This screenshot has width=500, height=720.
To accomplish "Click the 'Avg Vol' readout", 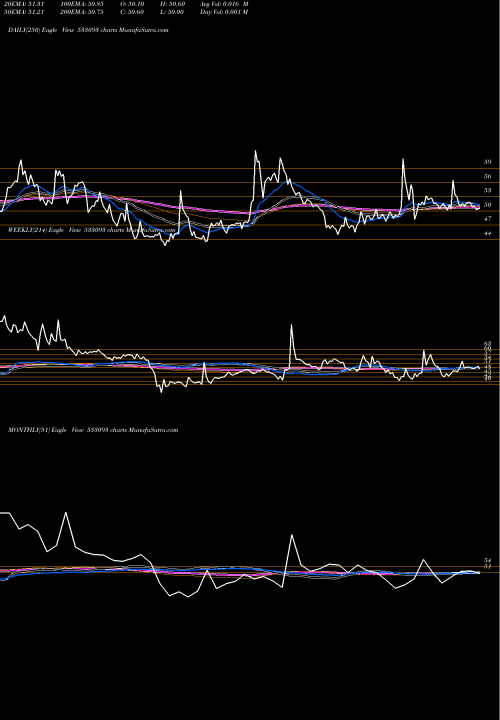I will pyautogui.click(x=224, y=3).
